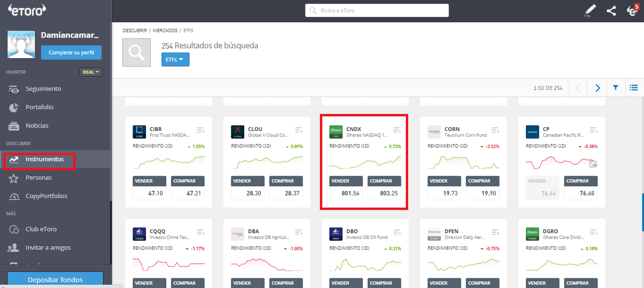The image size is (644, 288).
Task: Click in the Busca a eToro search field
Action: [x=377, y=10]
